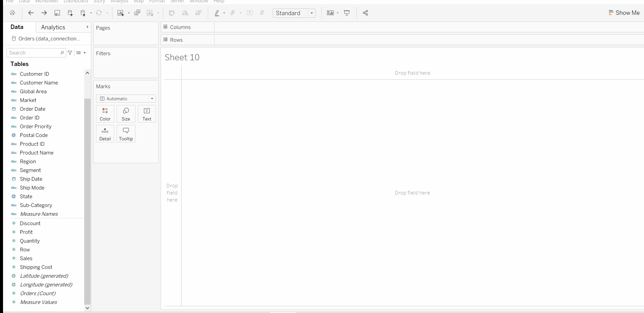Select Latitude (generated) field
Image resolution: width=644 pixels, height=313 pixels.
click(44, 276)
